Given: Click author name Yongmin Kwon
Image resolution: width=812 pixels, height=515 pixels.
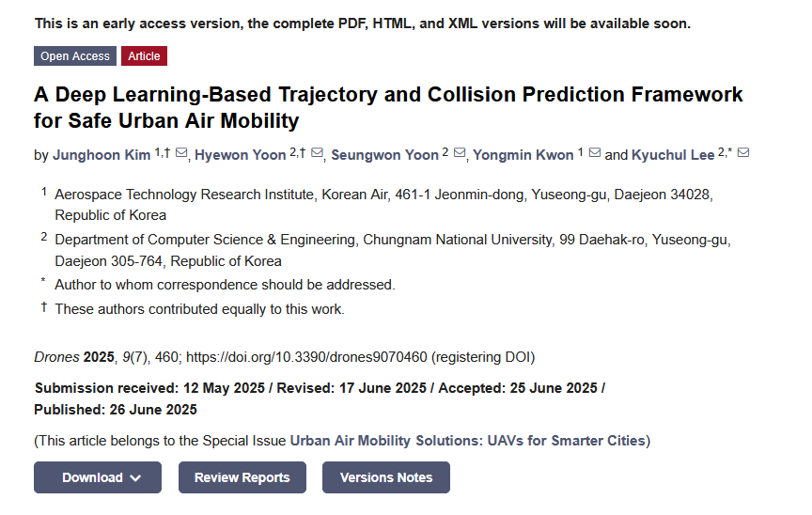Looking at the screenshot, I should click(x=523, y=155).
